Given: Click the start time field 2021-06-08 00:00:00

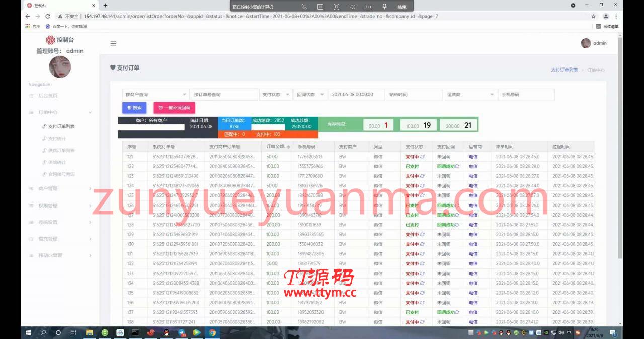Looking at the screenshot, I should (356, 94).
